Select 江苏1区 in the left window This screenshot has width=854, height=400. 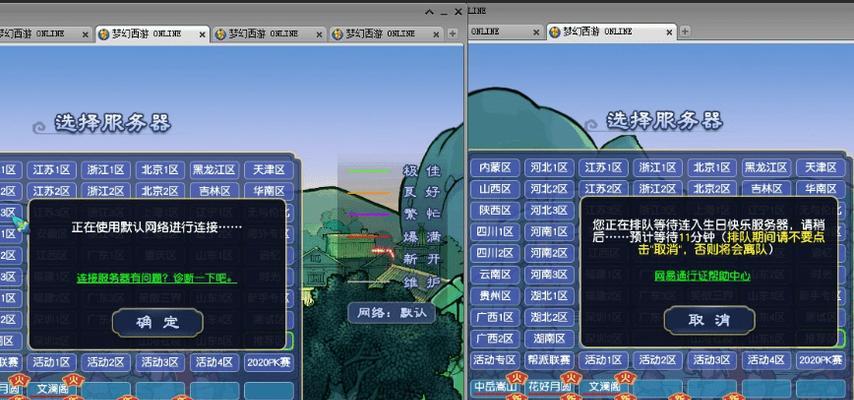point(52,170)
